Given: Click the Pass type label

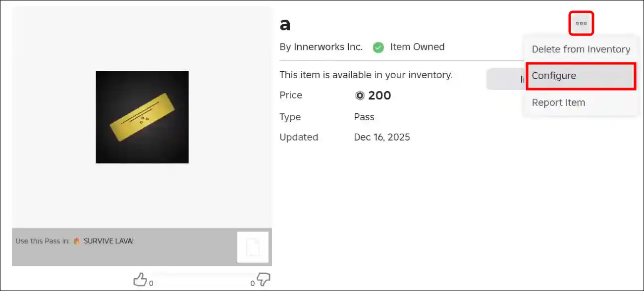Looking at the screenshot, I should (364, 117).
